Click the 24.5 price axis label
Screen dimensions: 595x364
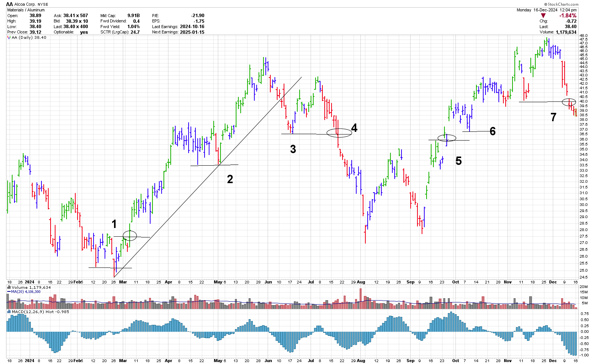point(584,277)
